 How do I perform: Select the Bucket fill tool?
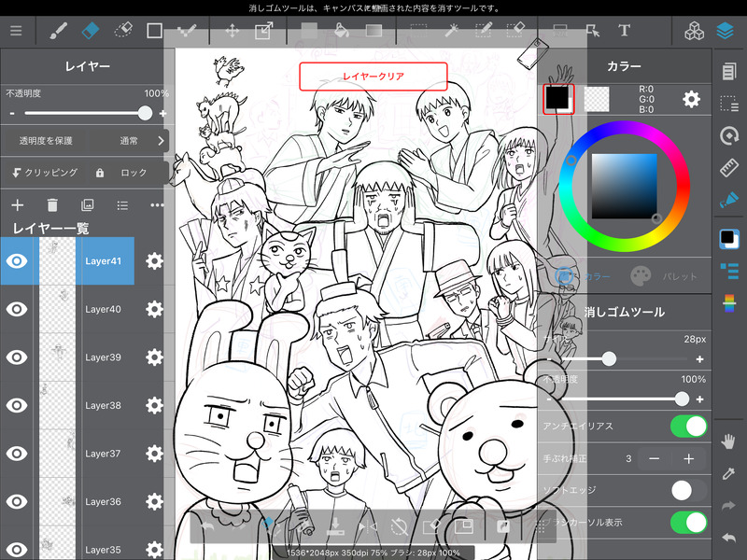(x=341, y=31)
